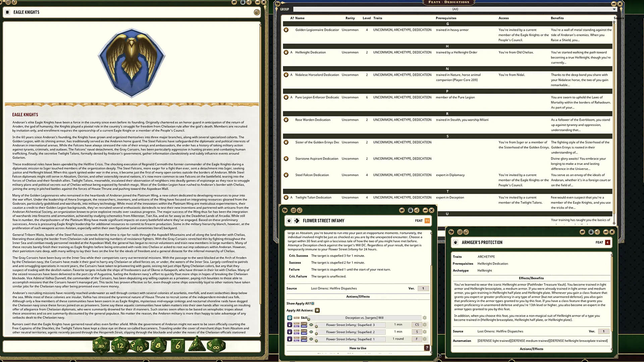Toggle visibility eye for Stupefied: 1 effect
This screenshot has width=644, height=362.
click(x=311, y=339)
